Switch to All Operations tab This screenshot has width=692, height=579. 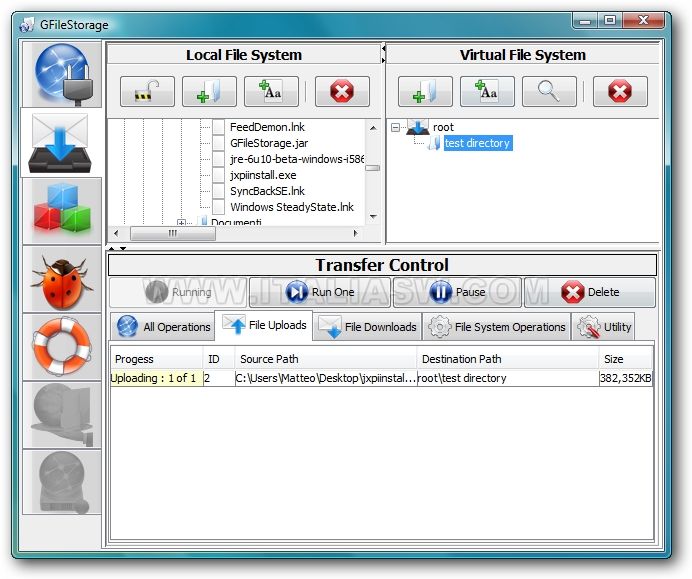pyautogui.click(x=163, y=327)
